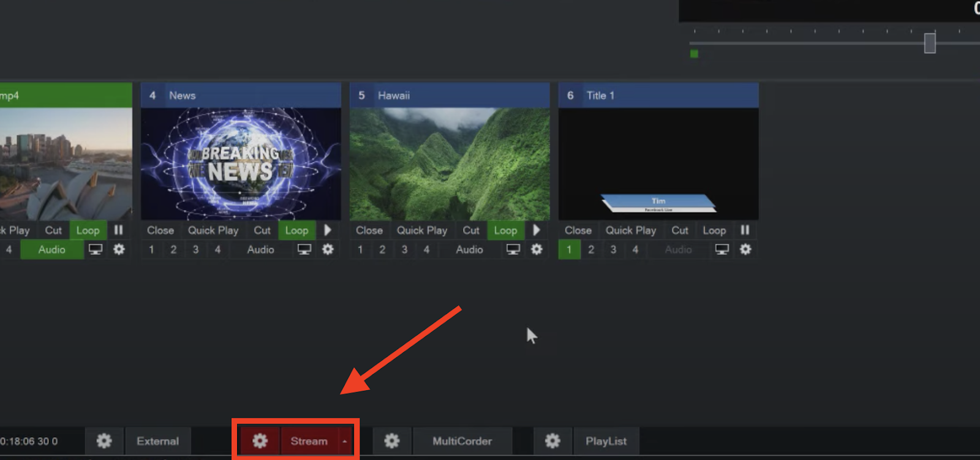
Task: Open MultiCorder settings gear
Action: point(392,441)
